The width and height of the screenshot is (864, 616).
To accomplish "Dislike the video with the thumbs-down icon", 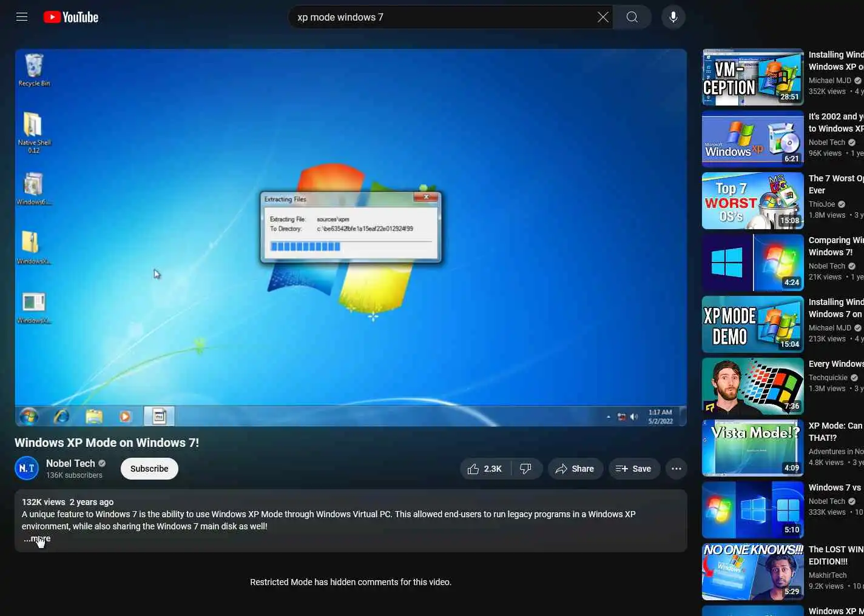I will click(x=527, y=469).
